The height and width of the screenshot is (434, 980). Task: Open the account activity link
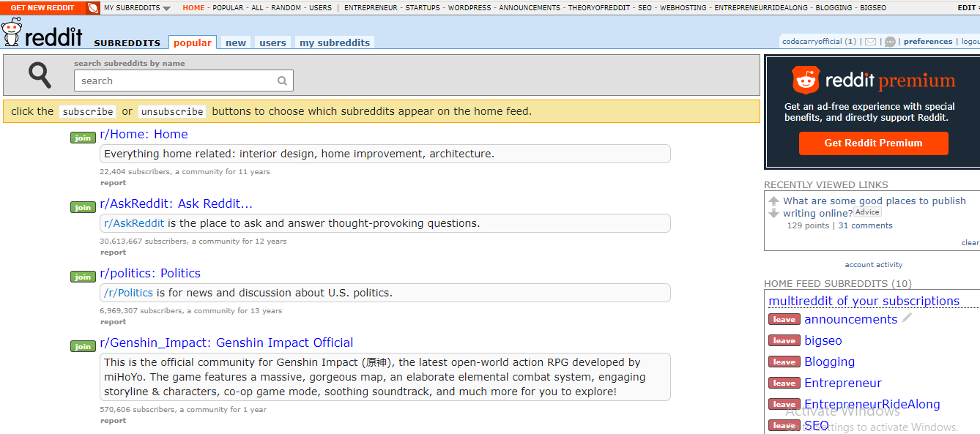click(873, 265)
